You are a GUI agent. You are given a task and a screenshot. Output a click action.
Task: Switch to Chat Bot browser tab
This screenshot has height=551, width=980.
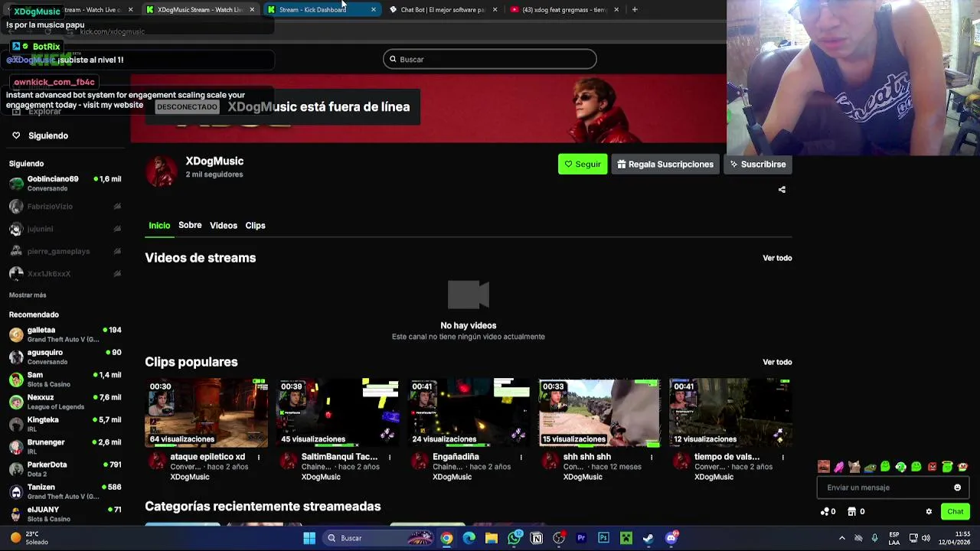click(x=443, y=10)
